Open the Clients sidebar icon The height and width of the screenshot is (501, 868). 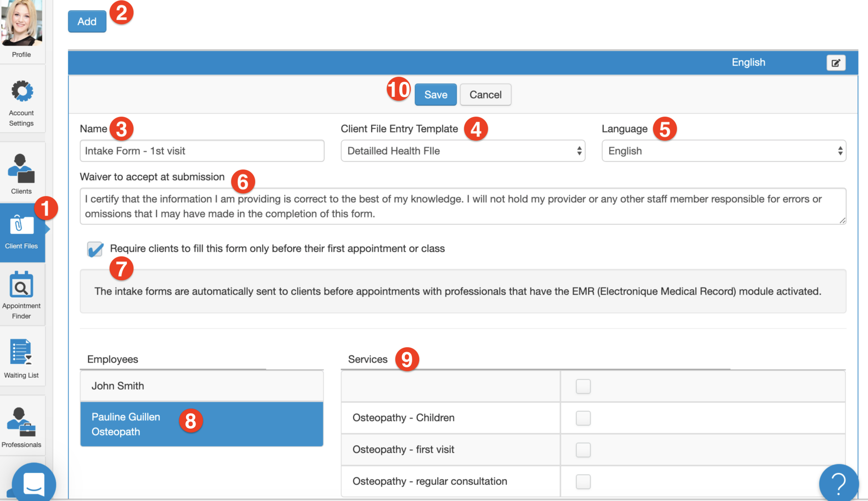[21, 168]
